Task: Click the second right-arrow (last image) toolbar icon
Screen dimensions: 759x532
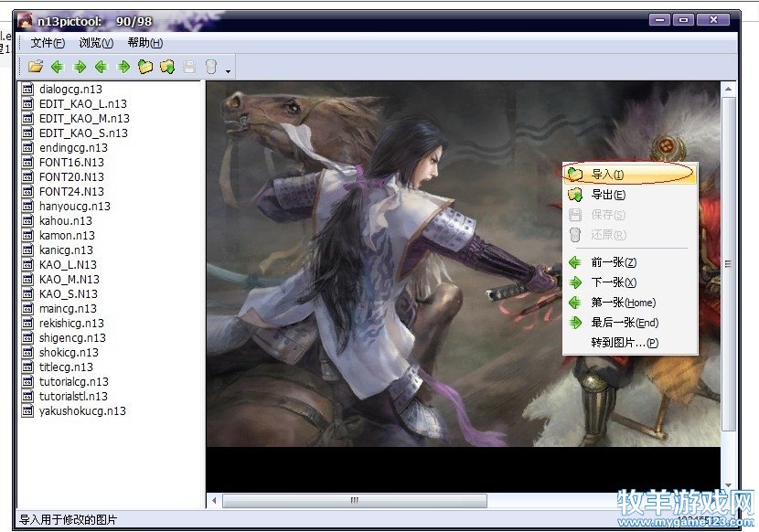Action: pyautogui.click(x=123, y=67)
